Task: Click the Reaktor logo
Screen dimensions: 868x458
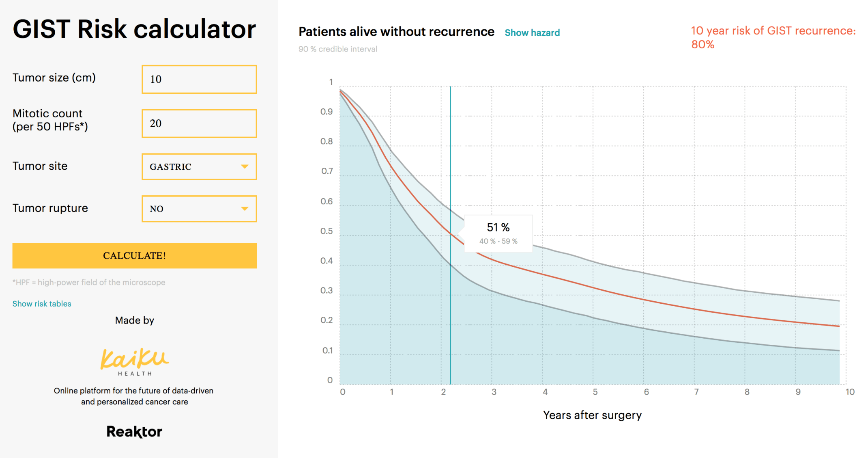Action: pos(134,432)
